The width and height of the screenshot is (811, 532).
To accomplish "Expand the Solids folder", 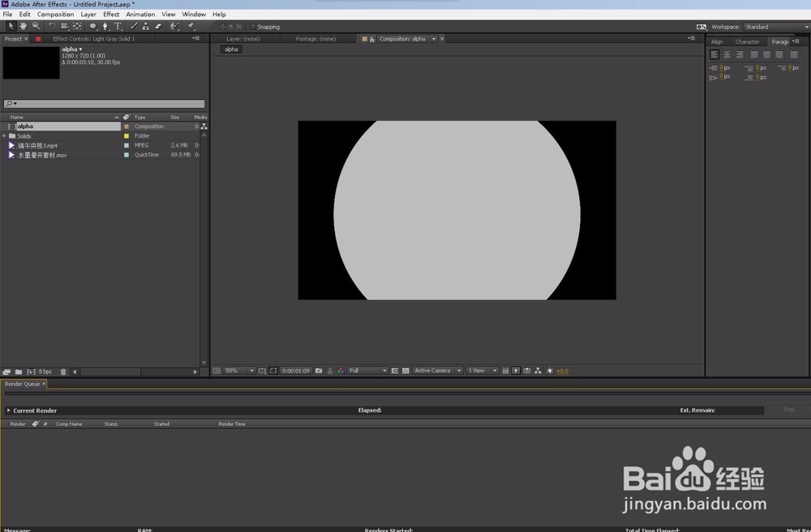I will click(x=5, y=136).
